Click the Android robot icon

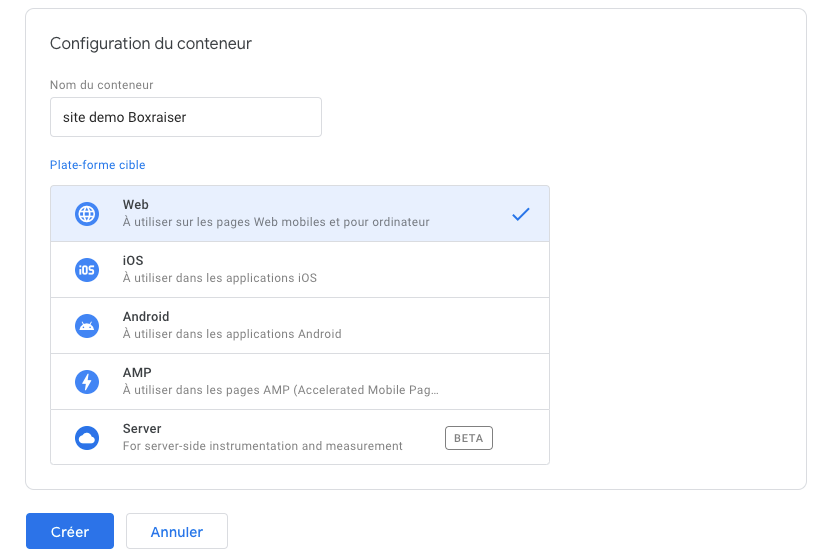click(x=87, y=326)
